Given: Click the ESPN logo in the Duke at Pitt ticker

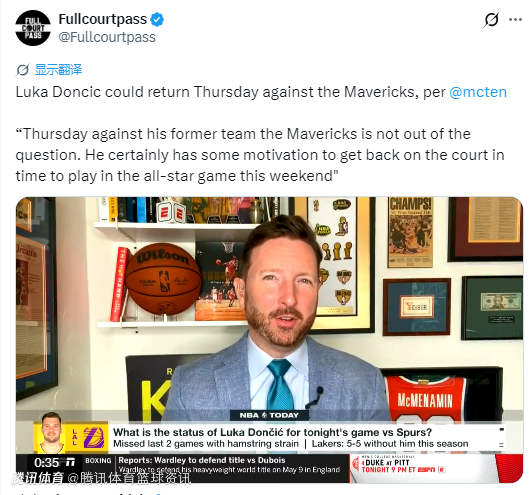Looking at the screenshot, I should (426, 469).
